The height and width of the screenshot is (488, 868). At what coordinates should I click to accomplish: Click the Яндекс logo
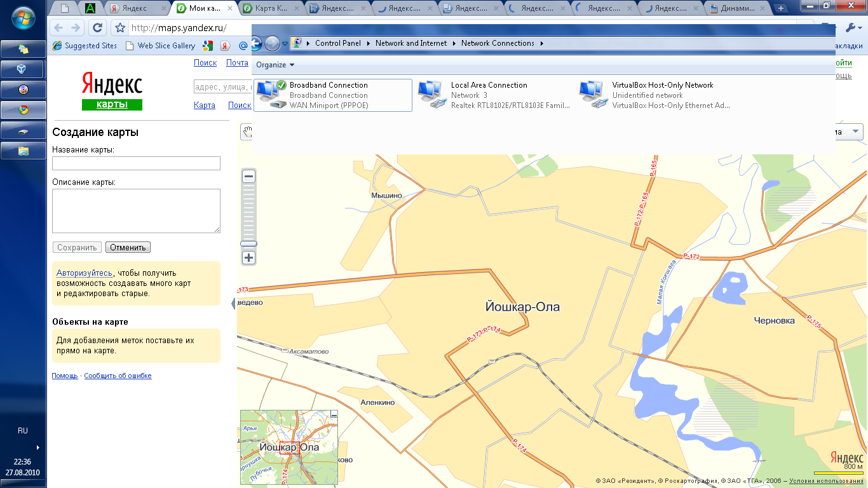(x=112, y=83)
